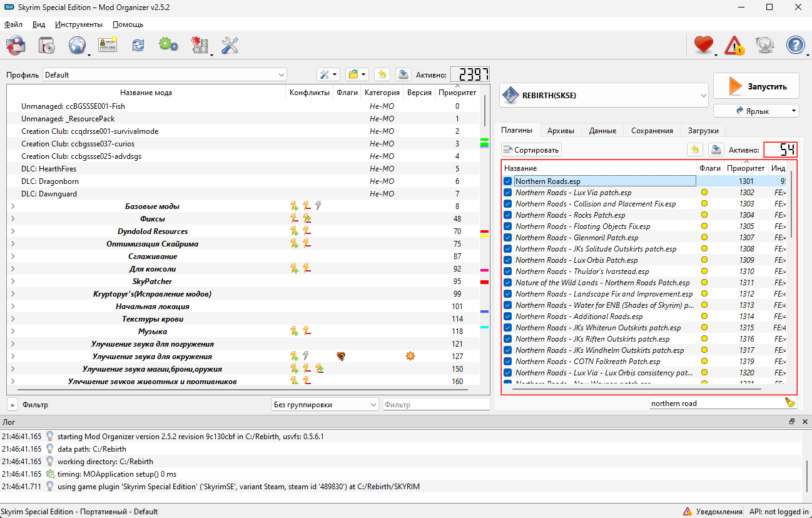The width and height of the screenshot is (812, 518).
Task: Click the yellow open-folder menu button
Action: point(357,74)
